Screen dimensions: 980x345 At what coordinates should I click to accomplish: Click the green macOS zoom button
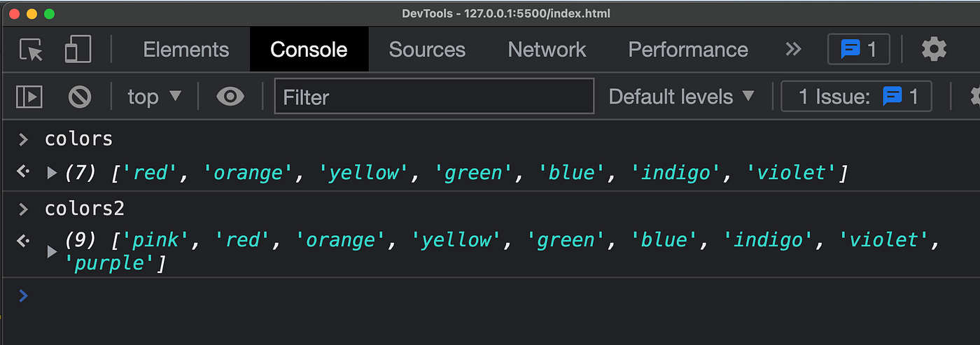coord(49,13)
